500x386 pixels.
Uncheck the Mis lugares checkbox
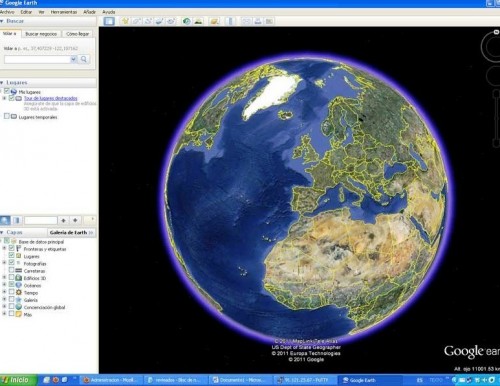7,91
